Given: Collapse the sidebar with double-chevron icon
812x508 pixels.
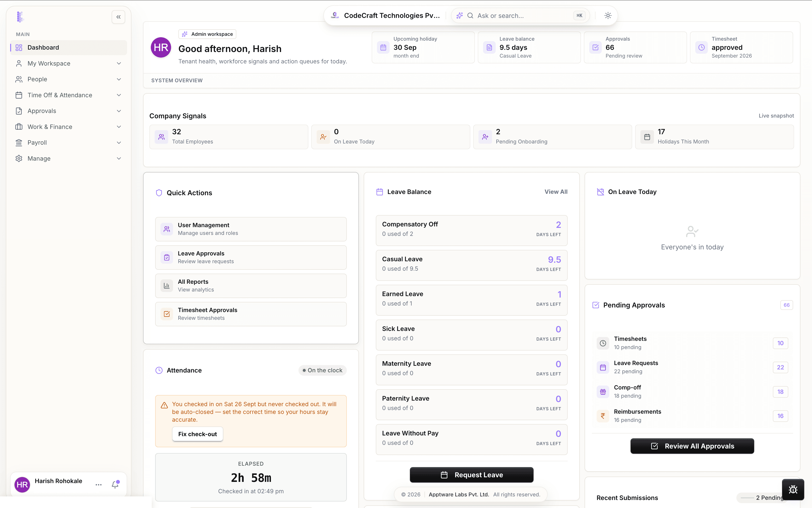Looking at the screenshot, I should coord(118,17).
